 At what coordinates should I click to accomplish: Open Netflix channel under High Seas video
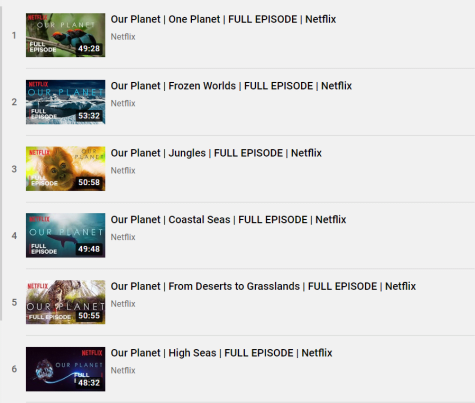[x=123, y=370]
